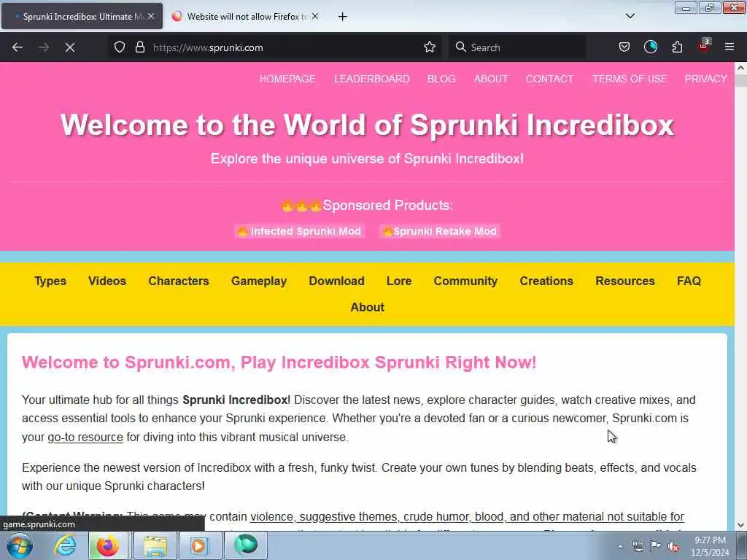This screenshot has height=560, width=747.
Task: Switch to 'Website will not allow Firefox' tab
Action: (245, 16)
